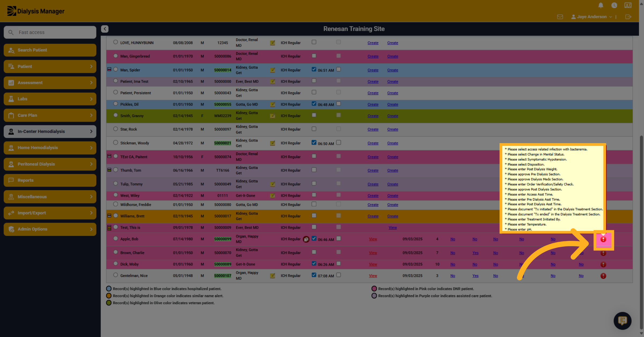Viewport: 644px width, 337px height.
Task: Open the Reports menu item
Action: 50,180
